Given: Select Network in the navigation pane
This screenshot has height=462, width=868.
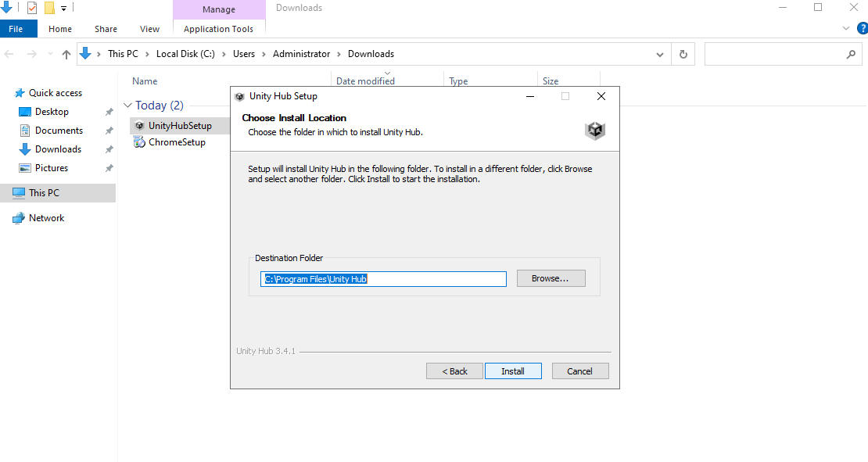Looking at the screenshot, I should click(x=46, y=218).
